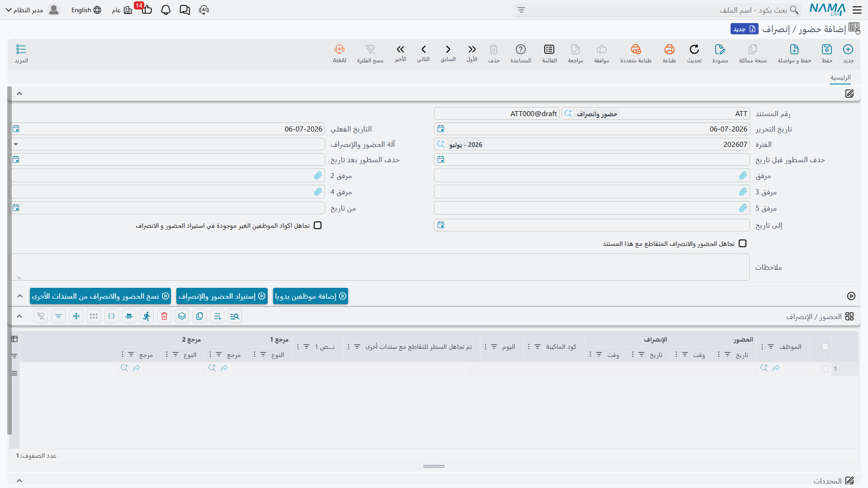The image size is (868, 488).
Task: Click the Draft (مسوده) toolbar icon
Action: pyautogui.click(x=720, y=49)
